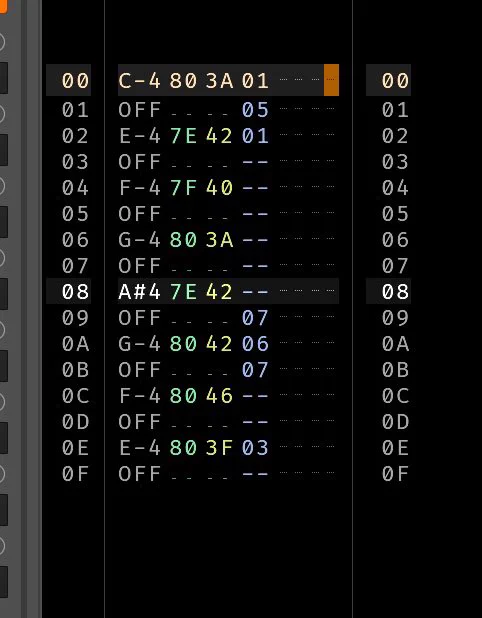This screenshot has width=482, height=618.
Task: Select the F-4 note in row 04
Action: (x=140, y=188)
